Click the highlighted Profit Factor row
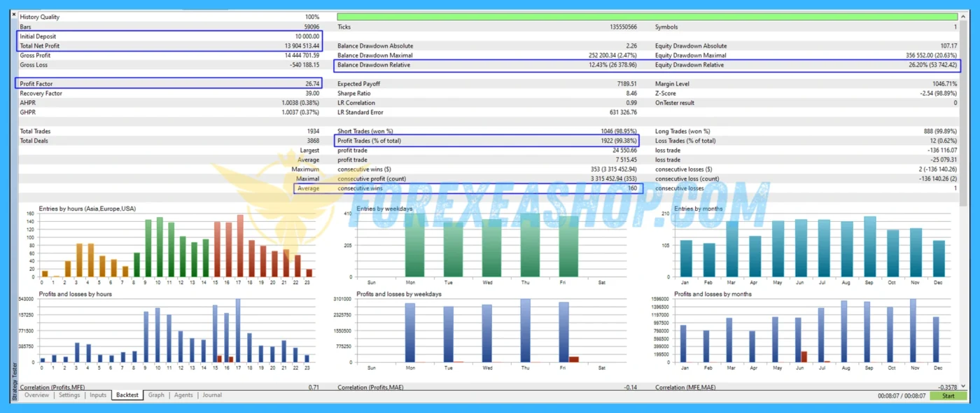The width and height of the screenshot is (980, 413). click(168, 83)
